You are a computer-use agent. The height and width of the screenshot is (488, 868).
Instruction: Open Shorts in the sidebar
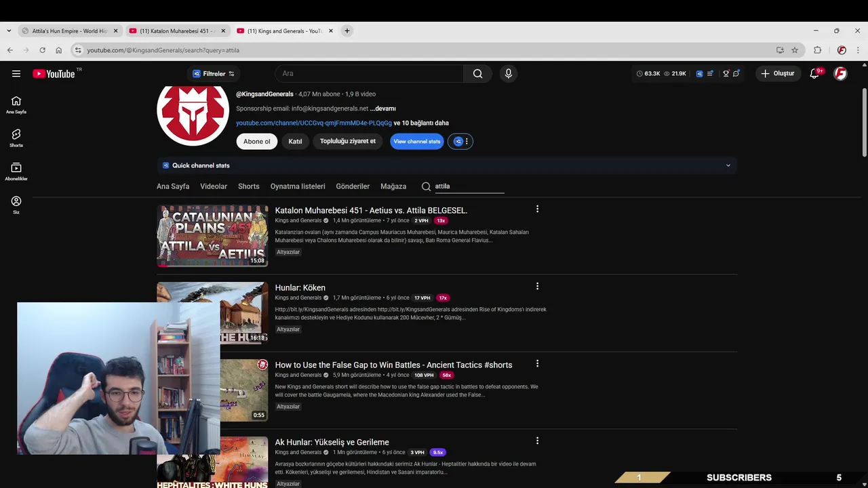[x=16, y=138]
